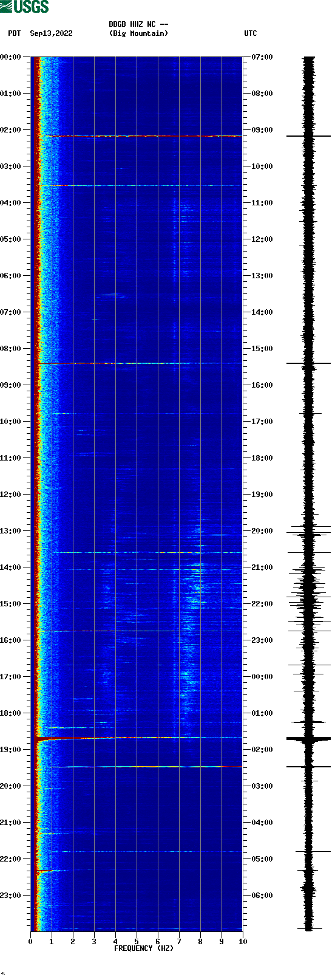Click the 09:00 UTC time label
This screenshot has width=335, height=980.
tap(262, 130)
